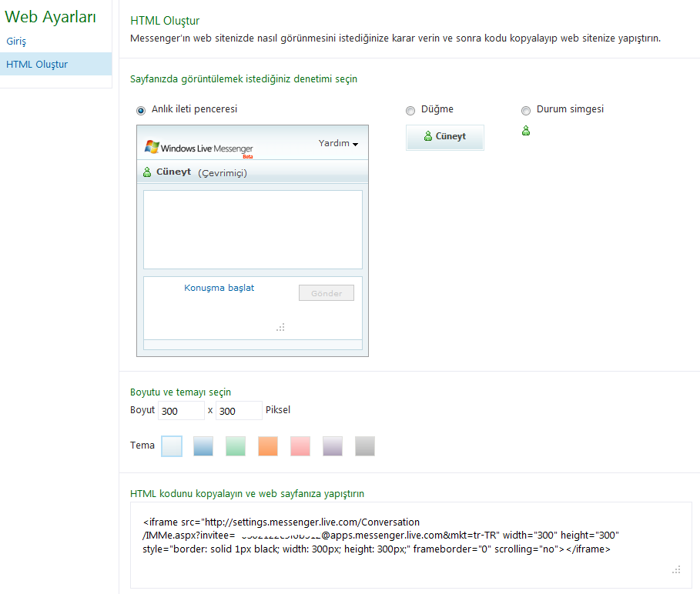The height and width of the screenshot is (594, 700).
Task: Click the iframe HTML code text box
Action: tap(411, 545)
